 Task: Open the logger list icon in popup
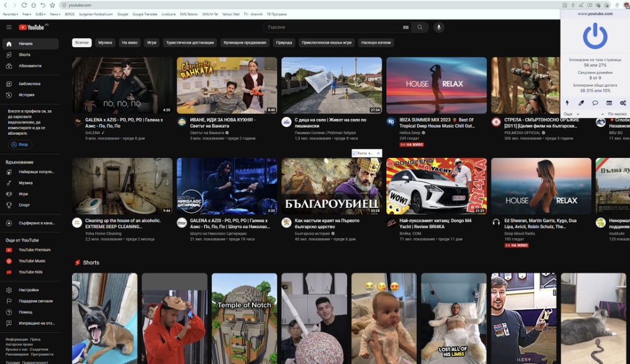click(609, 103)
